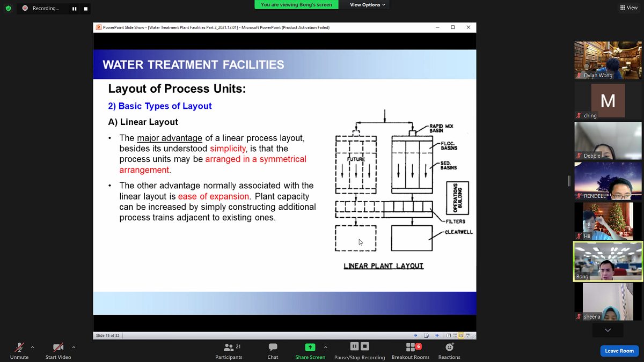The height and width of the screenshot is (362, 644).
Task: Click the 'OPERATIONS BUILDING' box in diagram
Action: point(457,198)
